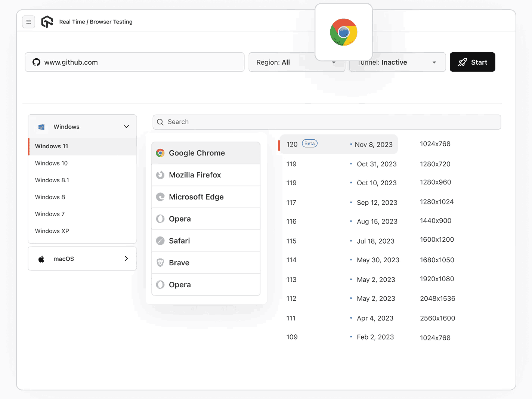This screenshot has height=399, width=532.
Task: Open the hamburger menu beside the logo
Action: [29, 22]
